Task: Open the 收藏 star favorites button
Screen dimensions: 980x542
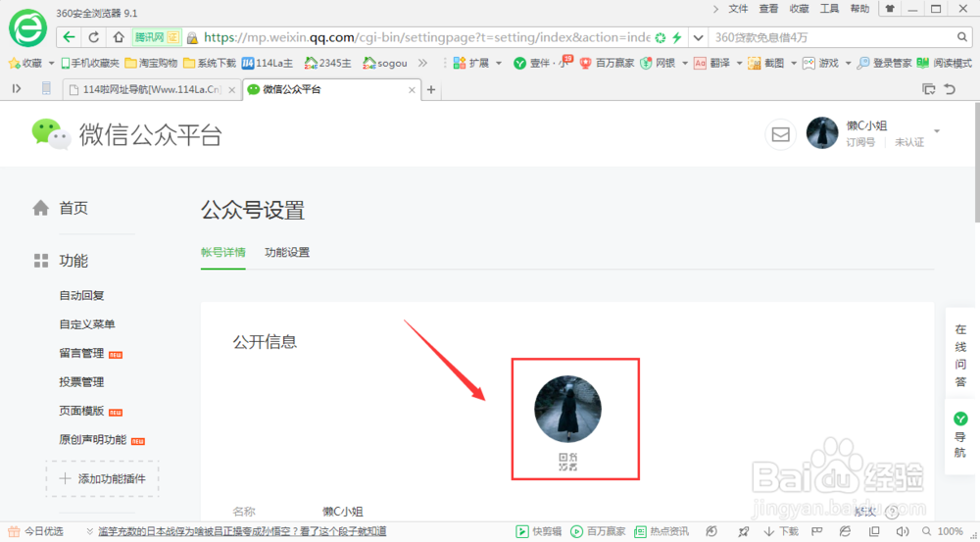Action: coord(25,63)
